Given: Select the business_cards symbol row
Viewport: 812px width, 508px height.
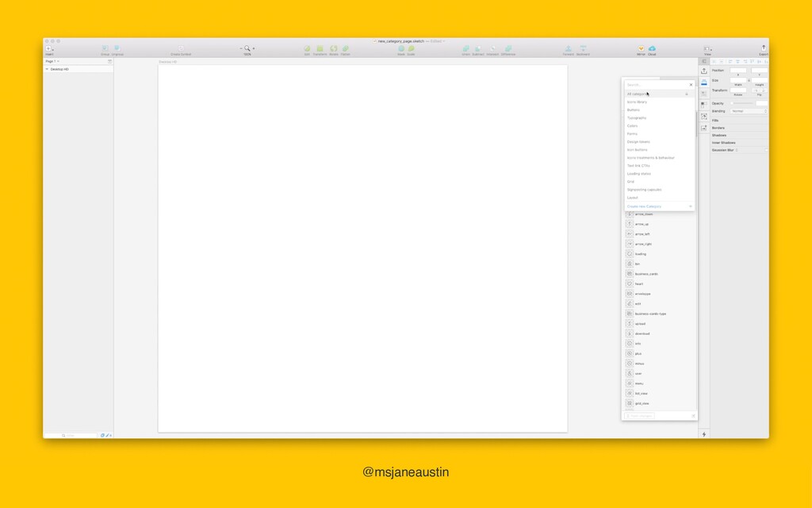Looking at the screenshot, I should click(659, 274).
